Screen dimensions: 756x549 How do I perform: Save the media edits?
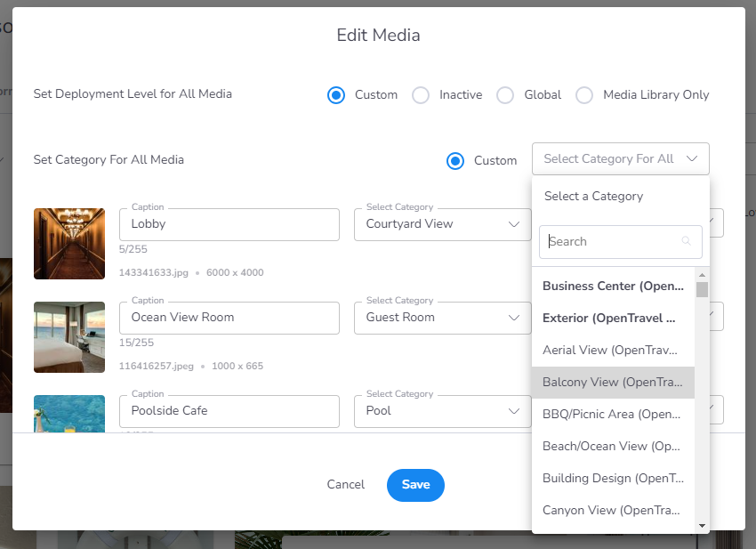[415, 485]
